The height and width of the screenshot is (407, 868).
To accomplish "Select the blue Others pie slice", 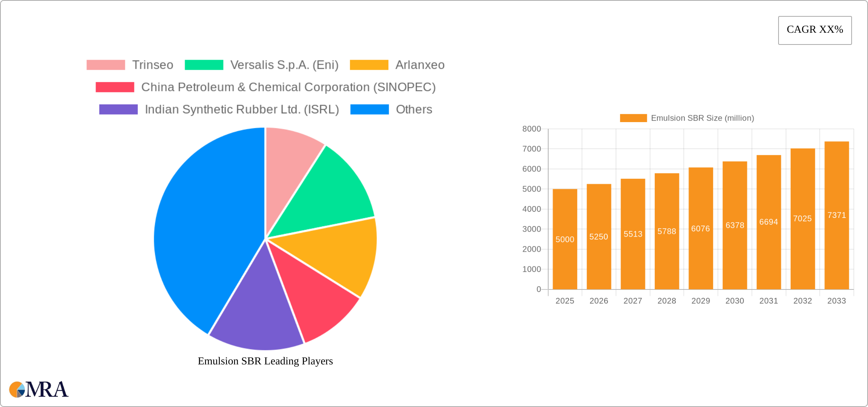I will pyautogui.click(x=206, y=224).
